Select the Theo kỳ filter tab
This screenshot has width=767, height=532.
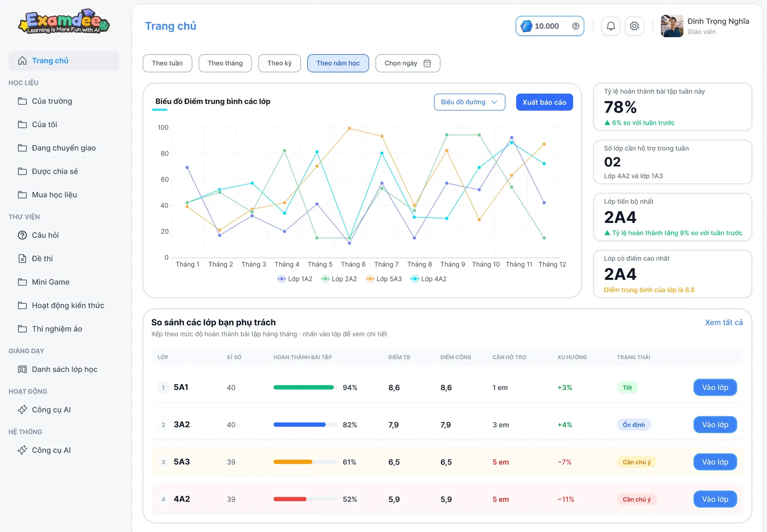(x=279, y=63)
